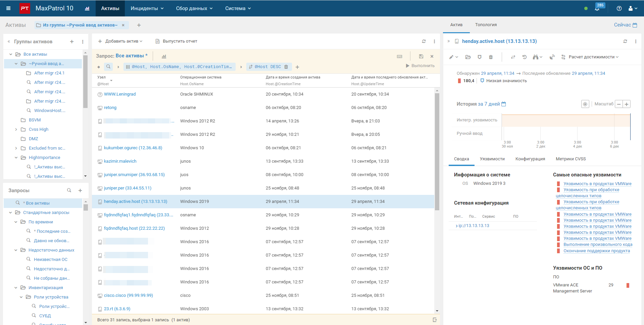644x325 pixels.
Task: Center the history chart with target button
Action: coord(585,104)
